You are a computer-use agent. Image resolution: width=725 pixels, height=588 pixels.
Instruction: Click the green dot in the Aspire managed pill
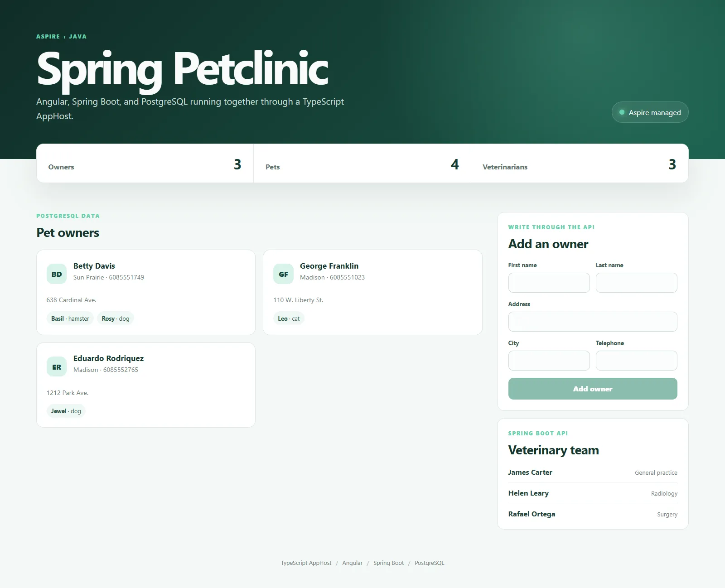[x=622, y=112]
